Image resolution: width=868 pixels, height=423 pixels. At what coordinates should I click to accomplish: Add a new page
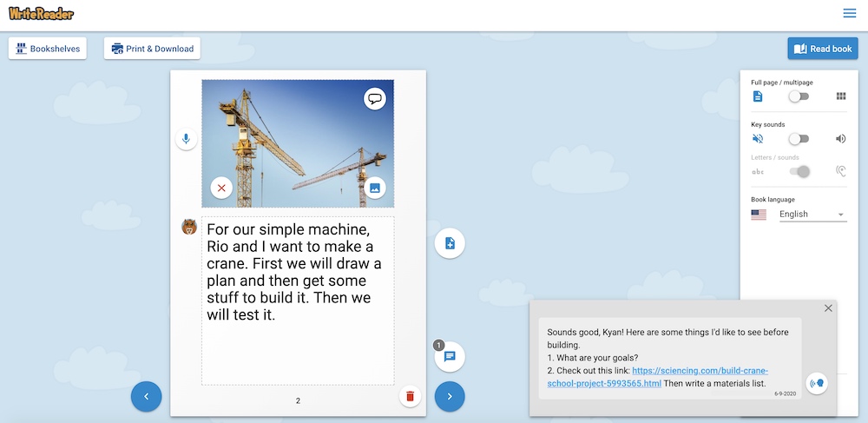click(x=450, y=243)
